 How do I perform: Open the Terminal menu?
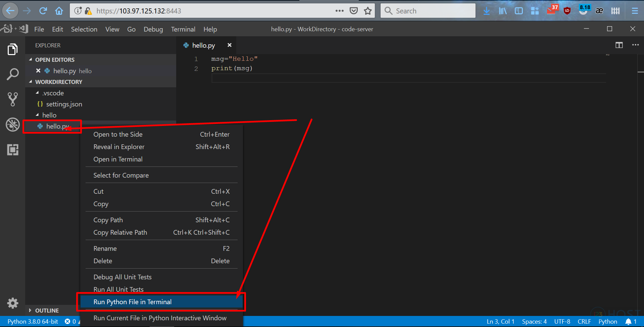pos(183,29)
